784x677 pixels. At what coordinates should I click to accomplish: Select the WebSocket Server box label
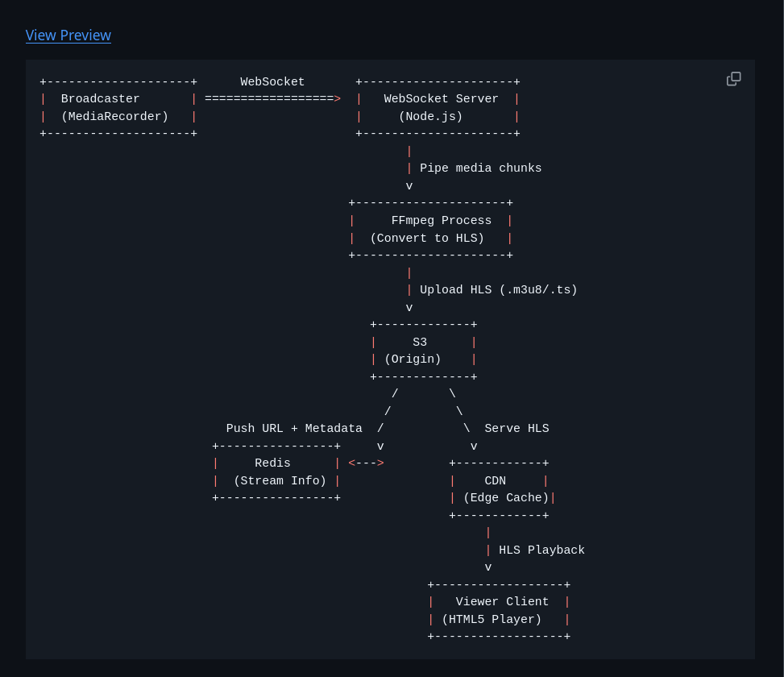(441, 99)
